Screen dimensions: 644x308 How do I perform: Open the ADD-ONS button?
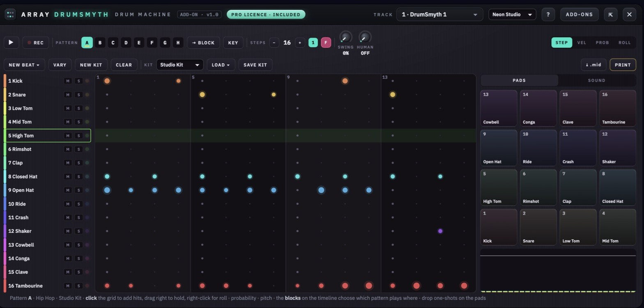point(579,14)
